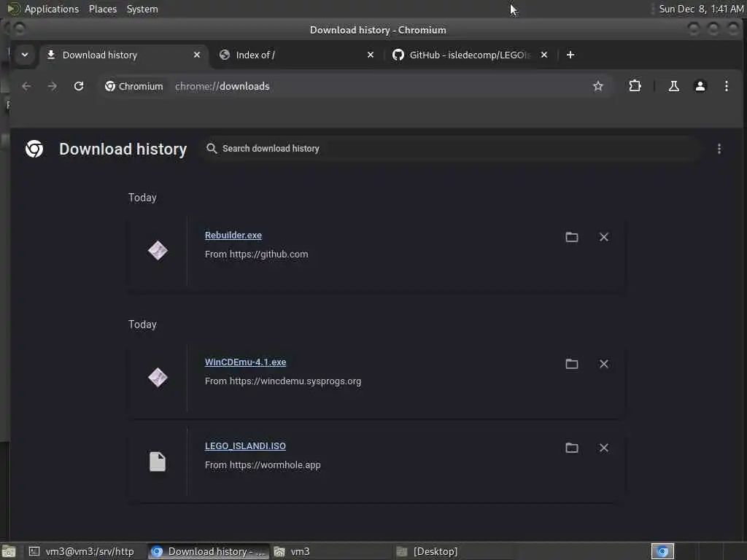This screenshot has width=747, height=560.
Task: Open Chrome Labs flask icon
Action: [673, 86]
